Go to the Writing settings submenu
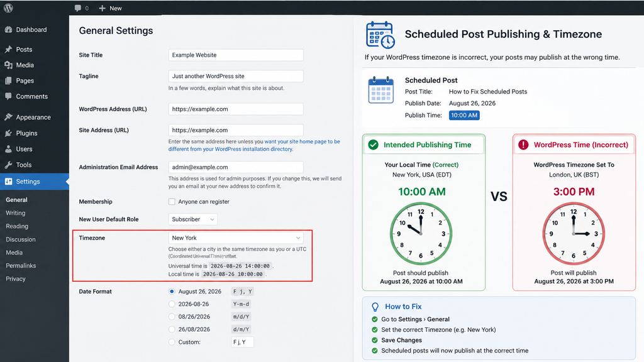644x362 pixels. click(x=16, y=213)
